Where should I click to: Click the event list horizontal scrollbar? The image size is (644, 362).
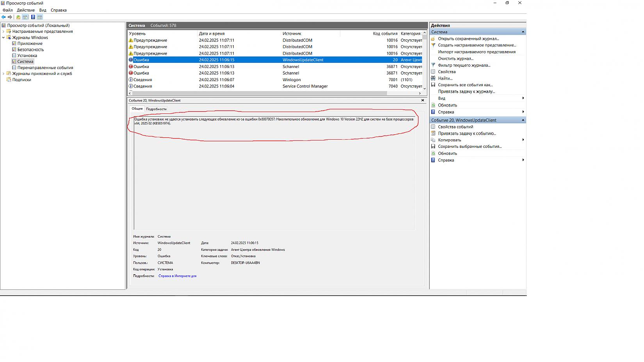click(258, 93)
